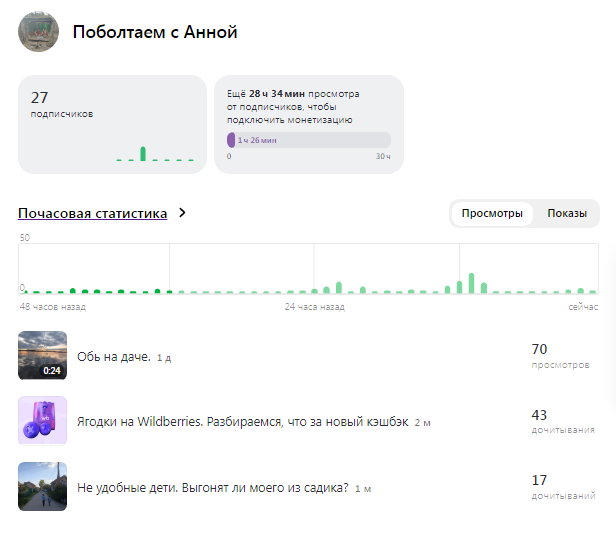This screenshot has height=546, width=616.
Task: Click the purple 1 ч 26 мин progress bar
Action: (309, 140)
